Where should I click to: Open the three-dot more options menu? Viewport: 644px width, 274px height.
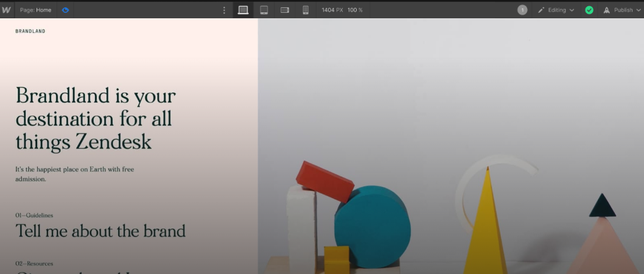point(224,10)
